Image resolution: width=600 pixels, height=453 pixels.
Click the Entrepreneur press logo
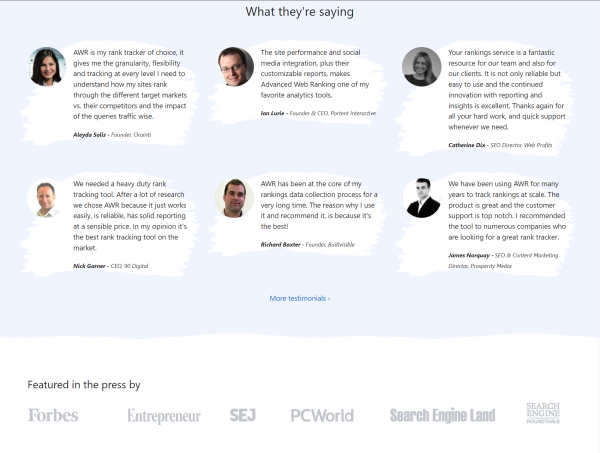163,416
